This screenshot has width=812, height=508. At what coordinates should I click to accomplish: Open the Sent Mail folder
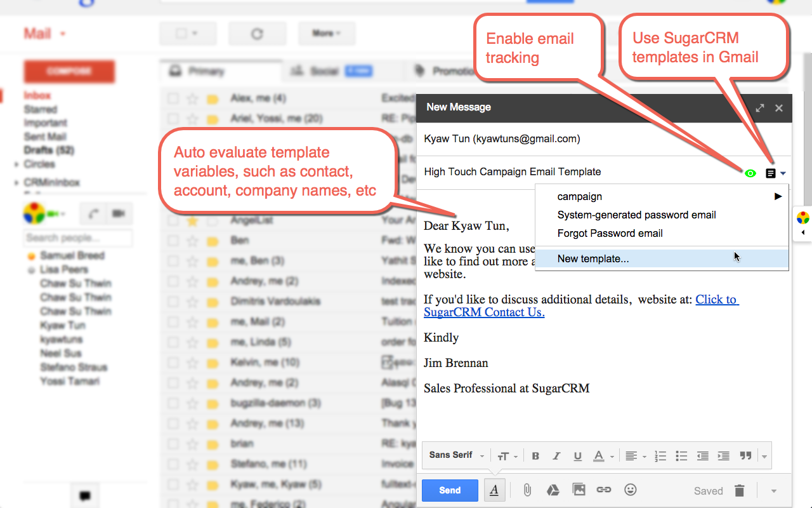pos(45,137)
